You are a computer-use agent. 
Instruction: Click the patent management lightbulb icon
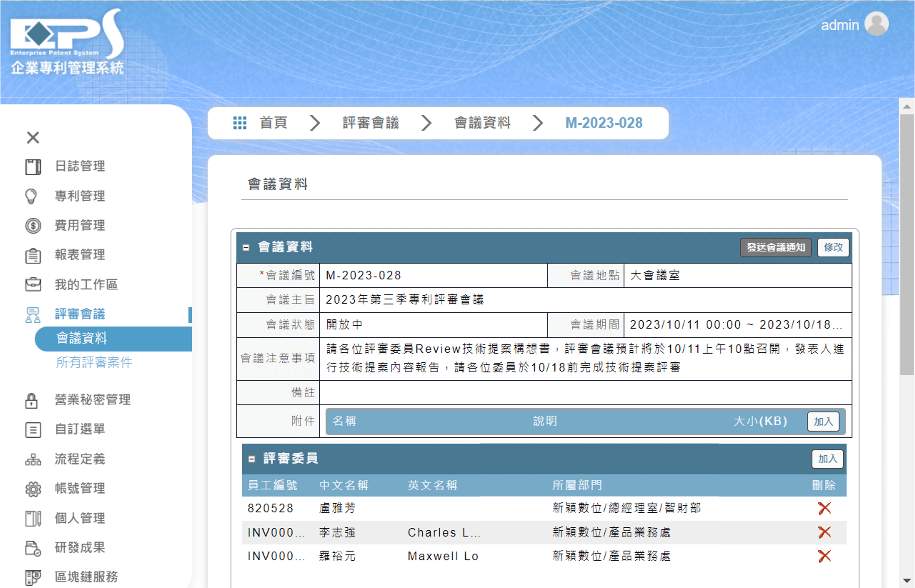pos(31,196)
